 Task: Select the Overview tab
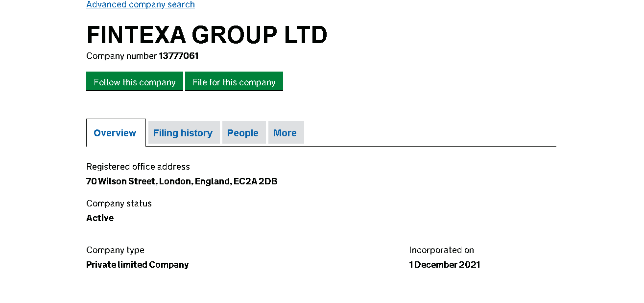[x=115, y=133]
